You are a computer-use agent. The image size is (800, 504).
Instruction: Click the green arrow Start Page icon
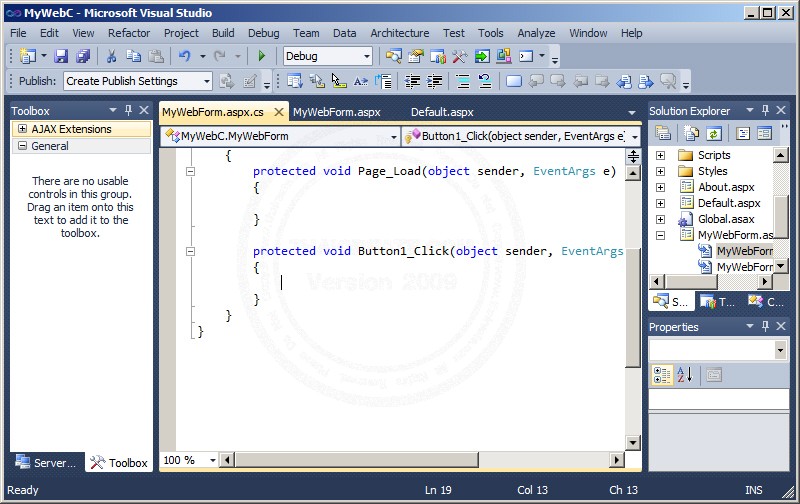pos(482,56)
